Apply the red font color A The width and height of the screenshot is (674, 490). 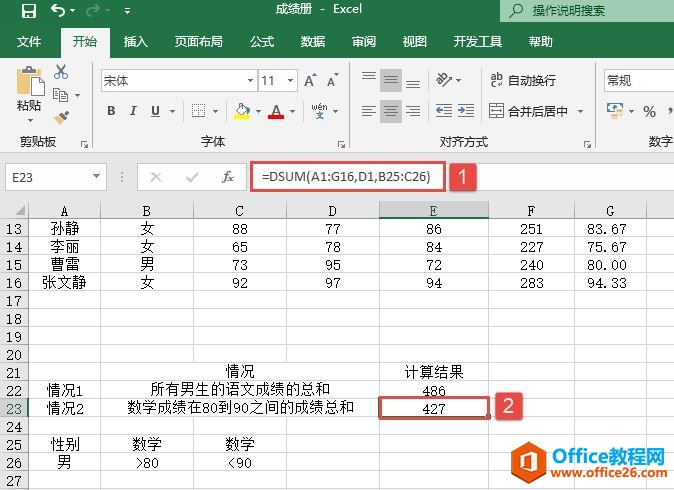point(276,111)
